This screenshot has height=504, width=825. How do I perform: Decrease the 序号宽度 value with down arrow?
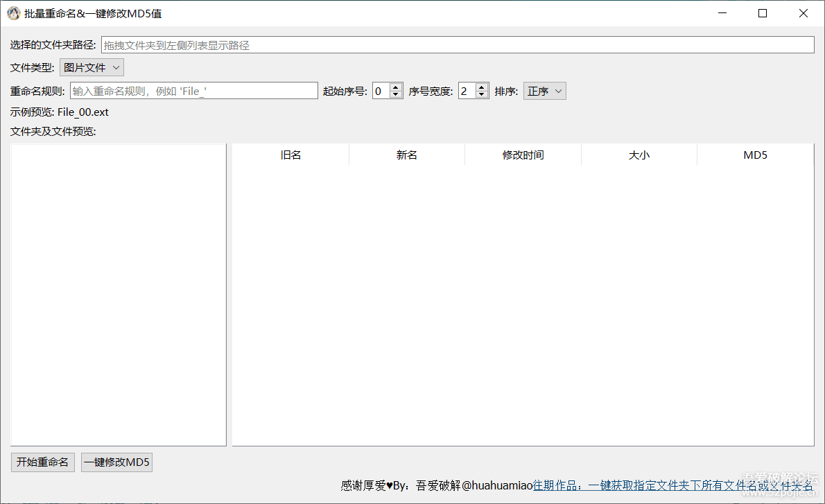click(482, 94)
